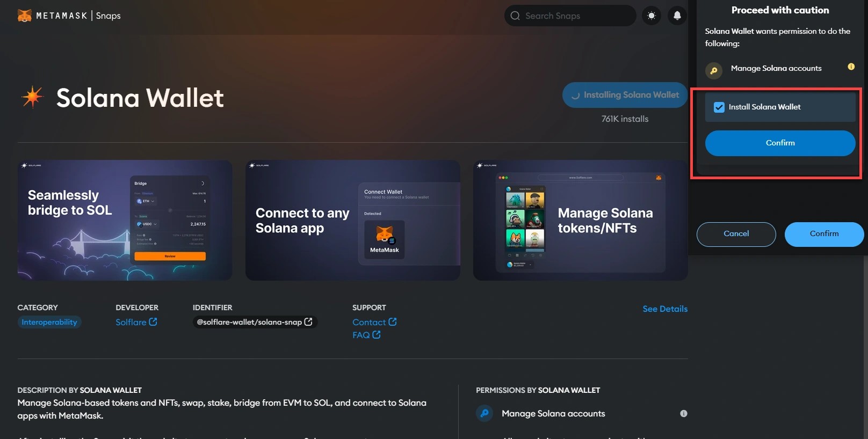
Task: Click the Cancel button in the popup
Action: (x=736, y=234)
